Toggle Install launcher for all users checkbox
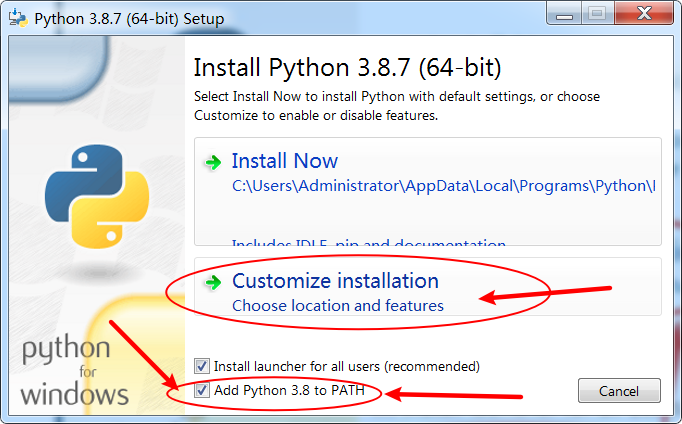The image size is (682, 424). click(x=201, y=366)
